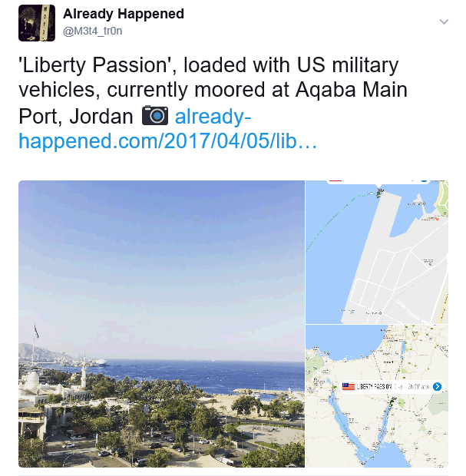Expand the tweet options chevron menu
The image size is (466, 476).
click(x=444, y=21)
